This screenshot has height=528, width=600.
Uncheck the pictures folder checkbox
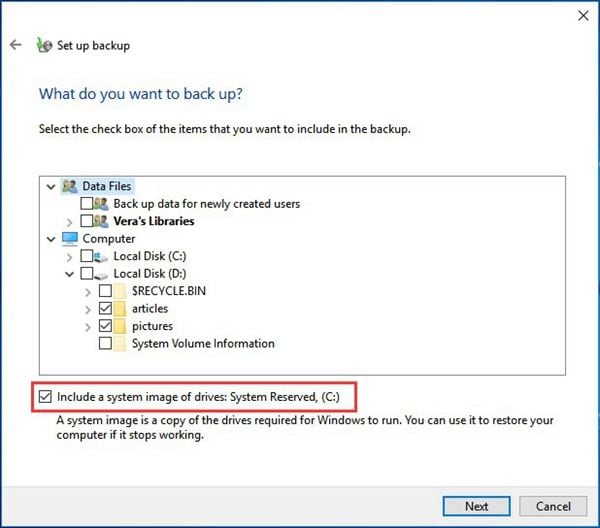(105, 326)
